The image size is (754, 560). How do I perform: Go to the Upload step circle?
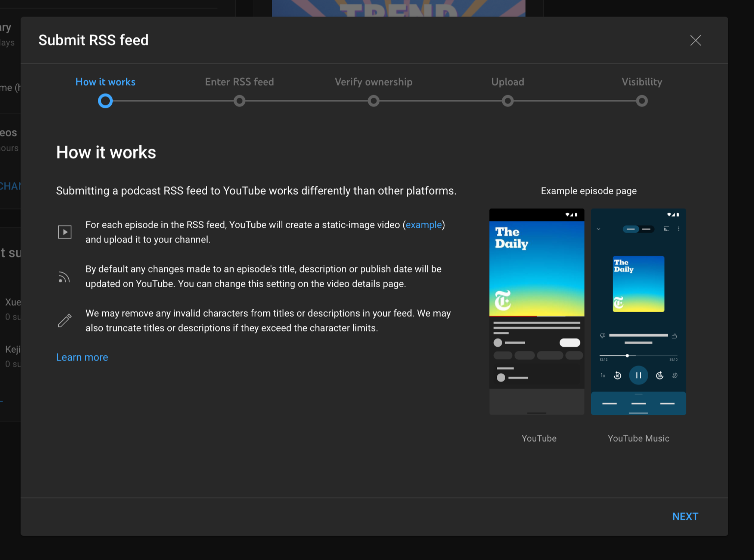tap(508, 101)
